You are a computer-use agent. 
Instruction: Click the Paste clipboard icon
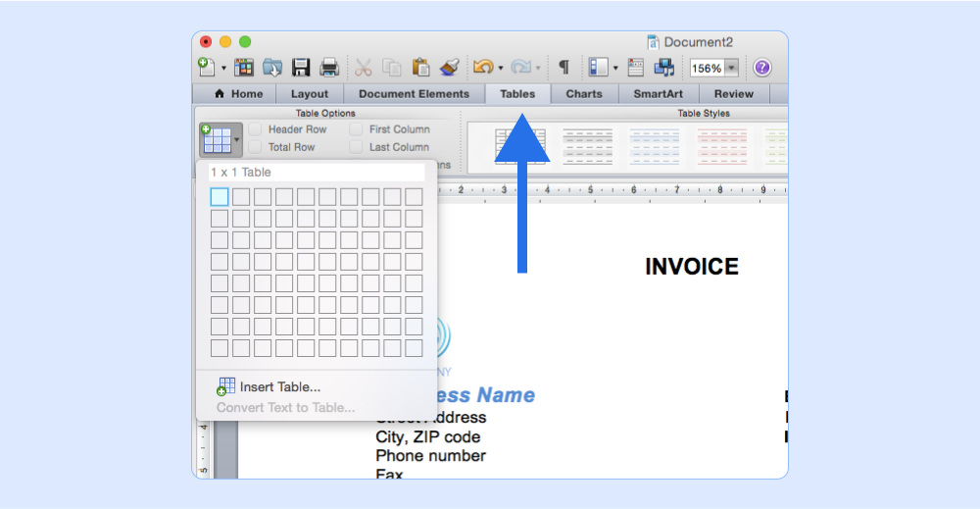(x=420, y=67)
